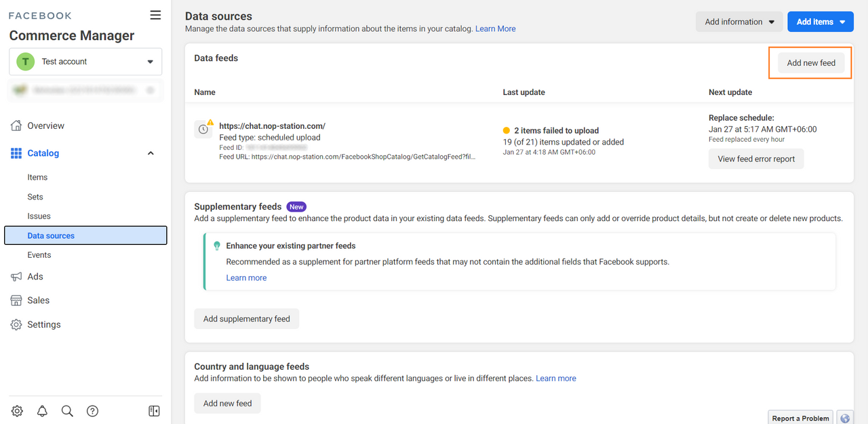Open the Sets page
The height and width of the screenshot is (424, 868).
pos(35,197)
